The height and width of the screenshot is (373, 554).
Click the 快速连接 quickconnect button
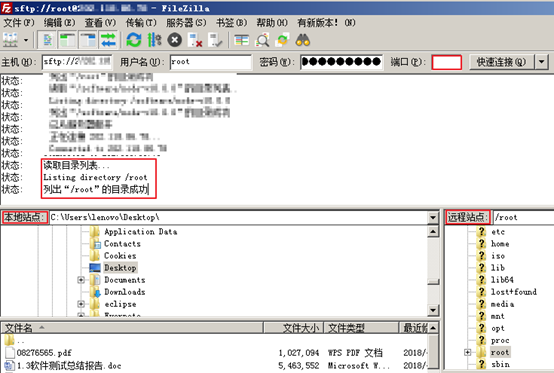[501, 62]
